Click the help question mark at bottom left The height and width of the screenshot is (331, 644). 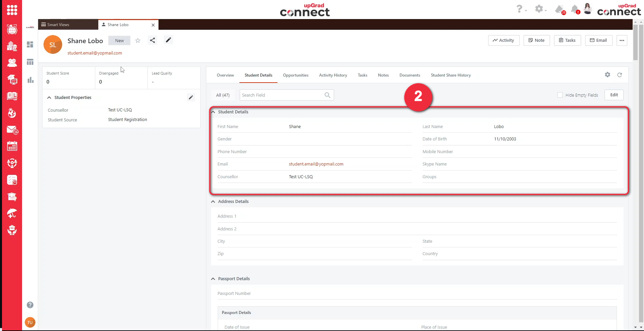click(x=30, y=305)
